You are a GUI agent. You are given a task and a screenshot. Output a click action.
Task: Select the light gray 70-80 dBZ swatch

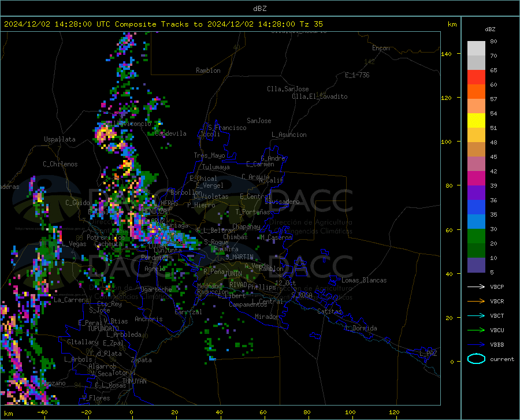pos(476,49)
